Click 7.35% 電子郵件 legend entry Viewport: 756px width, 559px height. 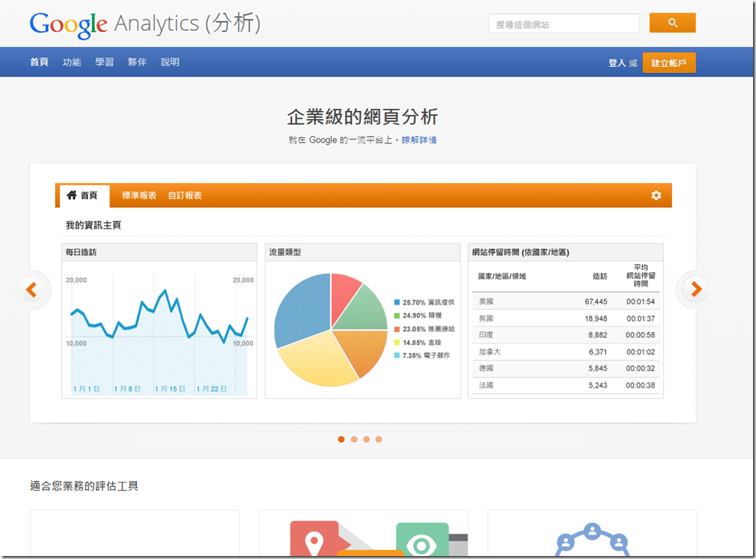(422, 355)
